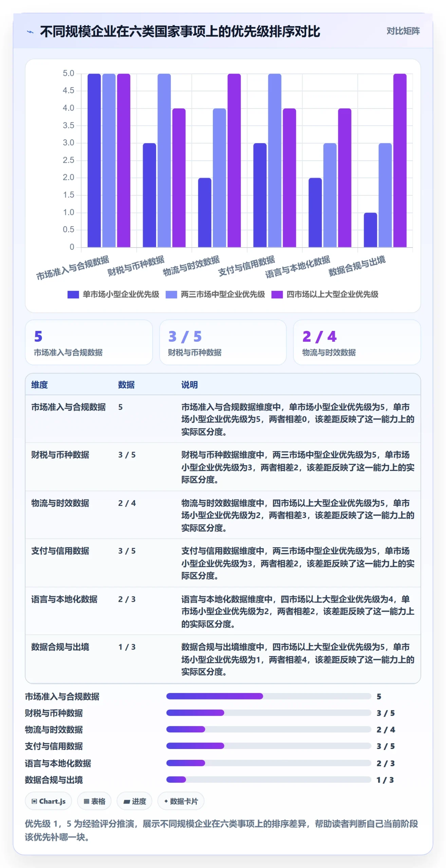The image size is (446, 868).
Task: Toggle the 四市场以上大型企业优先级 legend entry
Action: (325, 294)
